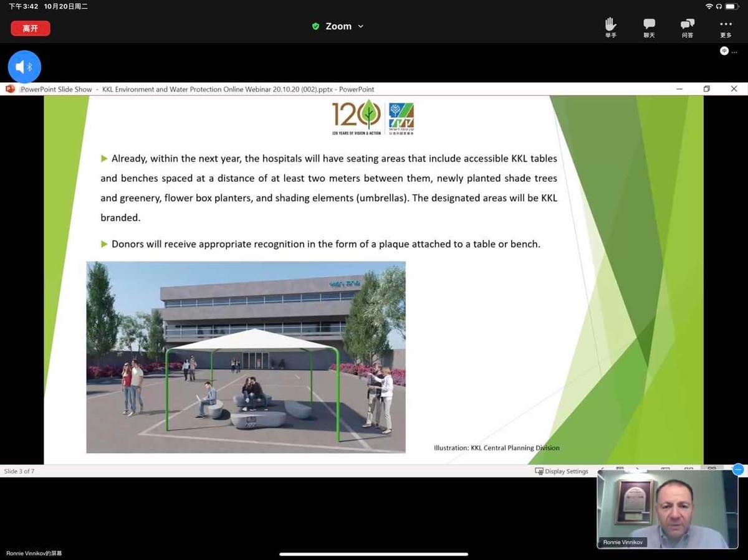
Task: Click the Display Settings monitor icon
Action: (x=539, y=472)
